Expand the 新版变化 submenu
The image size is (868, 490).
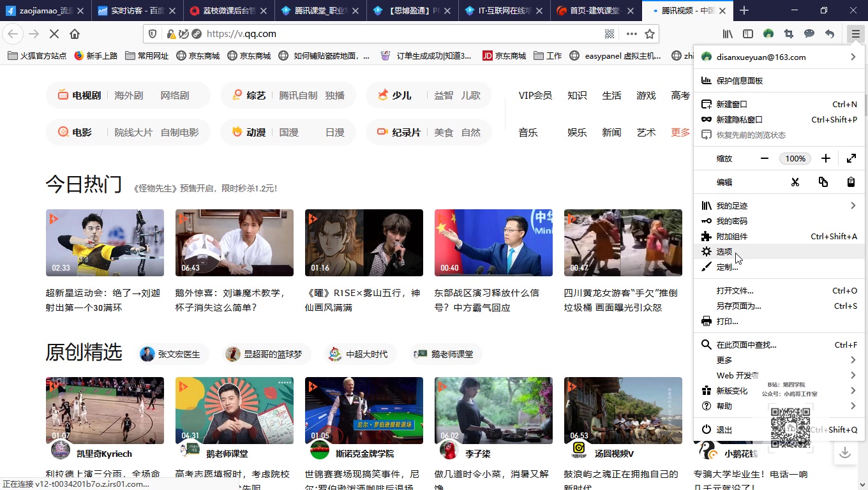pyautogui.click(x=779, y=390)
